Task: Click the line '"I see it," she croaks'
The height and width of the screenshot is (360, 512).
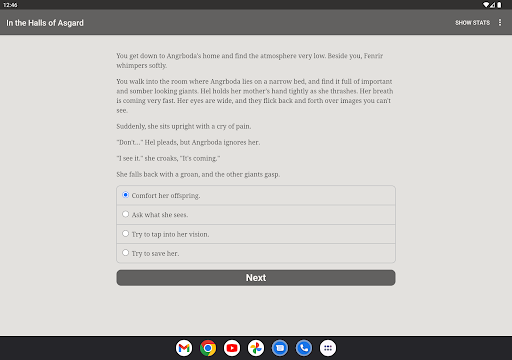Action: pyautogui.click(x=168, y=158)
